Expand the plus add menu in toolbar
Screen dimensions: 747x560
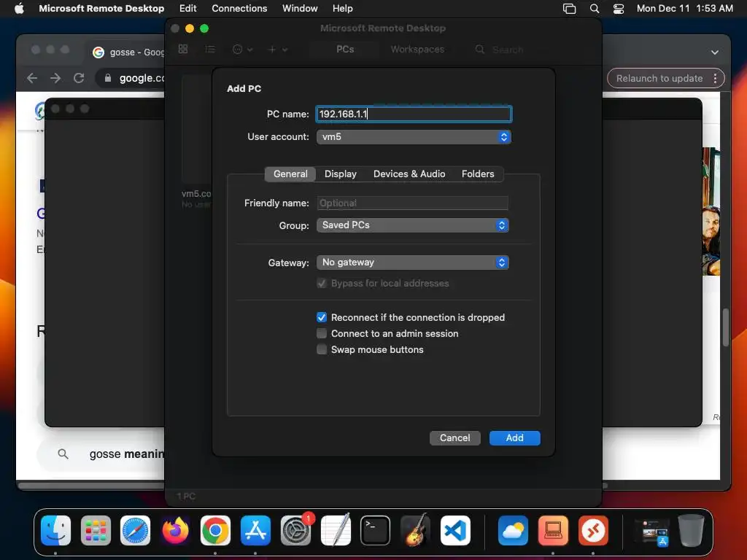[278, 50]
